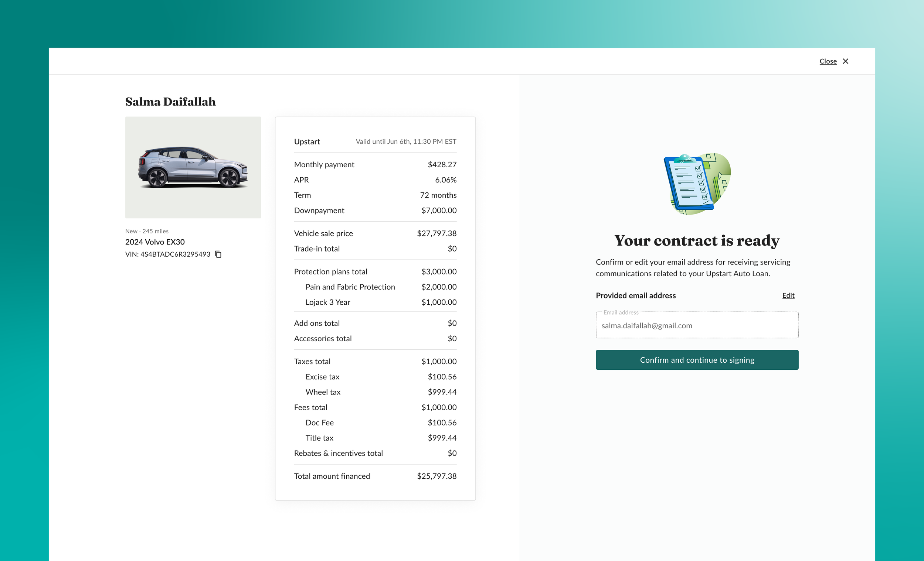Click the Lojack 3 Year line item
This screenshot has width=924, height=561.
click(327, 302)
